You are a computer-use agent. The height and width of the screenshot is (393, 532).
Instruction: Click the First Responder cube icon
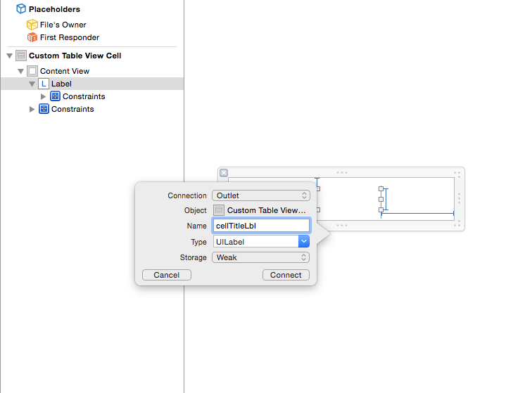pyautogui.click(x=32, y=37)
